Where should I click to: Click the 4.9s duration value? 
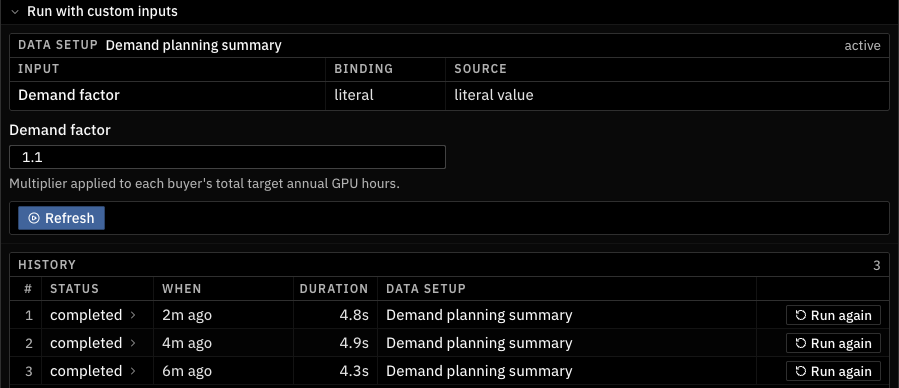[x=354, y=343]
